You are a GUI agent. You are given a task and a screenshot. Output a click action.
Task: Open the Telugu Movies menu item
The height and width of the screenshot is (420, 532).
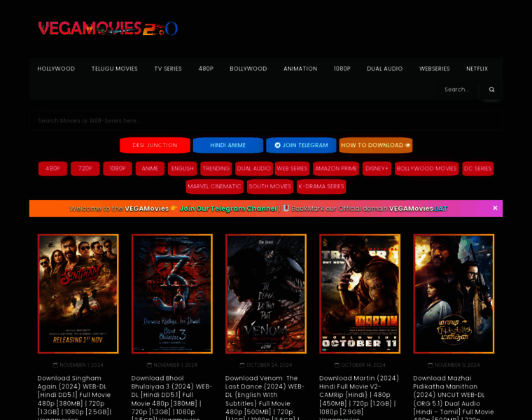coord(115,69)
